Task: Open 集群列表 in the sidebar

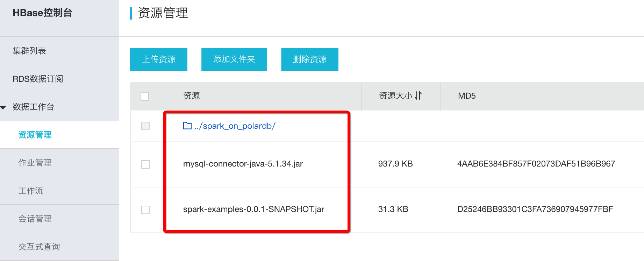Action: click(29, 51)
